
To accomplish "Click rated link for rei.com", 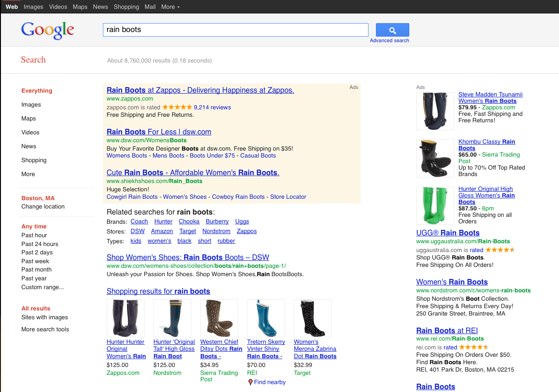I will (x=451, y=348).
